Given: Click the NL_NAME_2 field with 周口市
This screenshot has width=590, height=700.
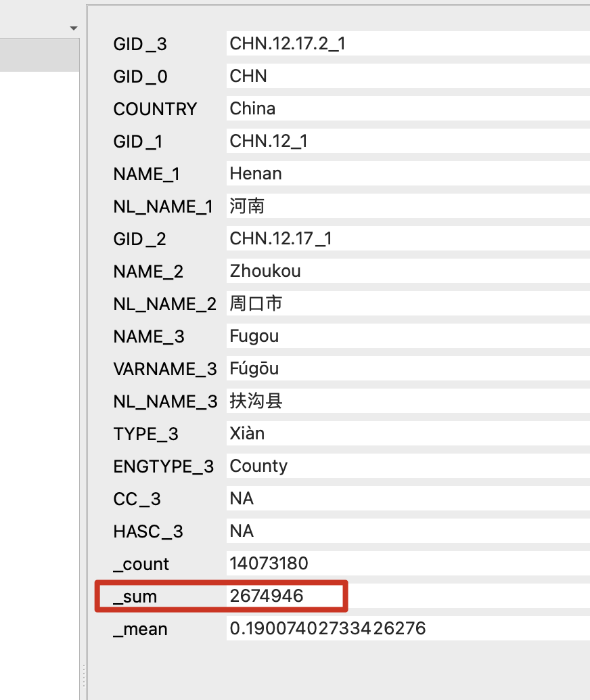Looking at the screenshot, I should click(406, 304).
